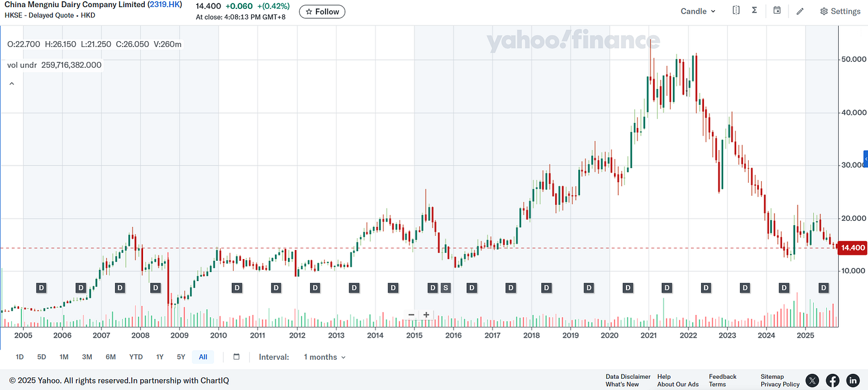Click the dividend D marker in 2010
The image size is (868, 390).
(237, 288)
